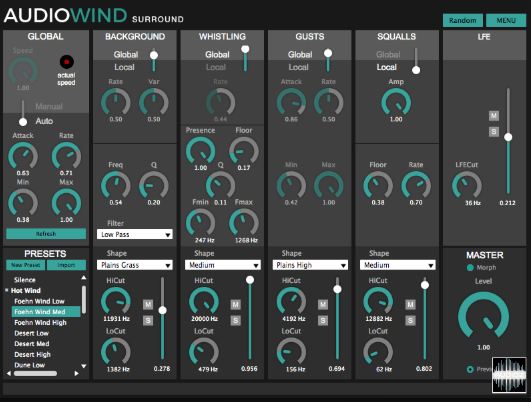
Task: Adjust the Global Attack knob
Action: [x=23, y=156]
